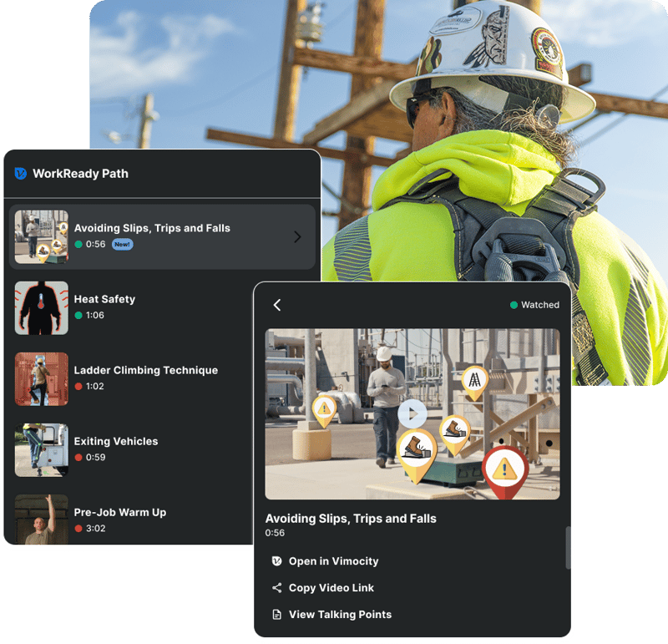Click the large boot trip-hazard pin
This screenshot has height=644, width=668.
tap(417, 451)
